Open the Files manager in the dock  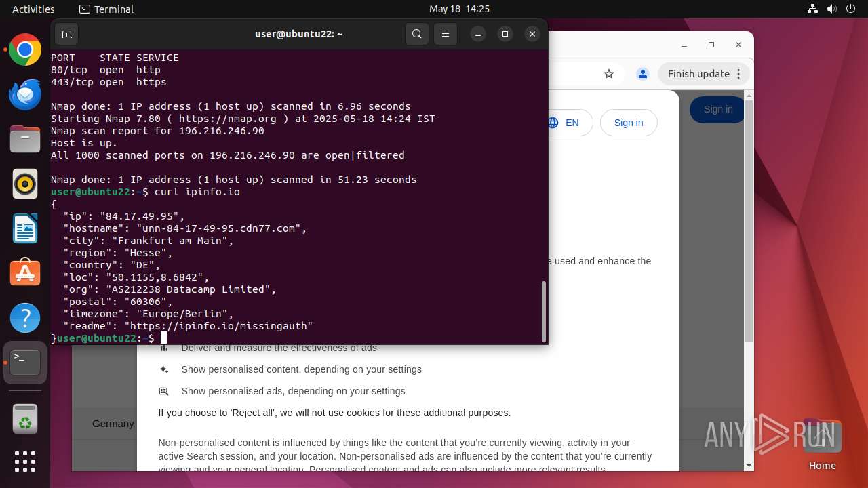click(25, 139)
